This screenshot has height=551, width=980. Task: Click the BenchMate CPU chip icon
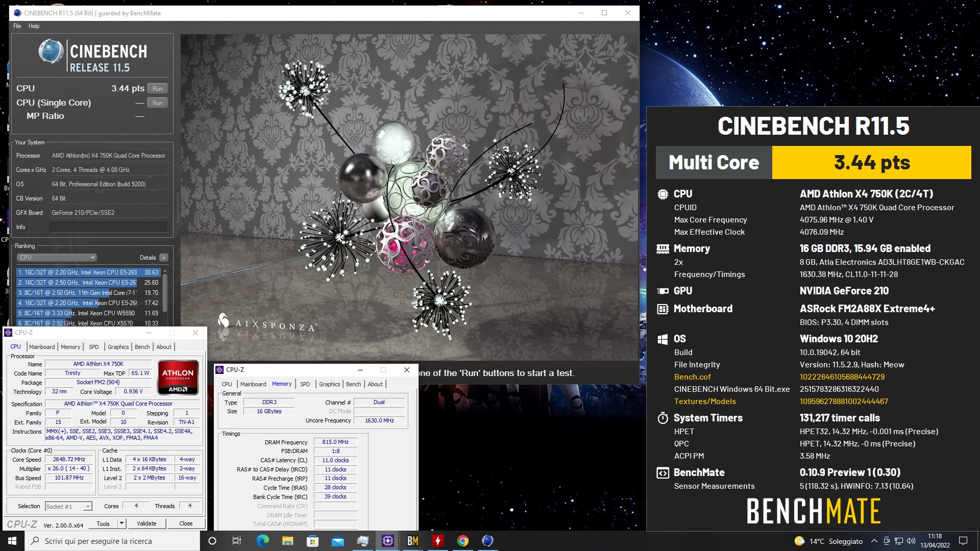(663, 194)
